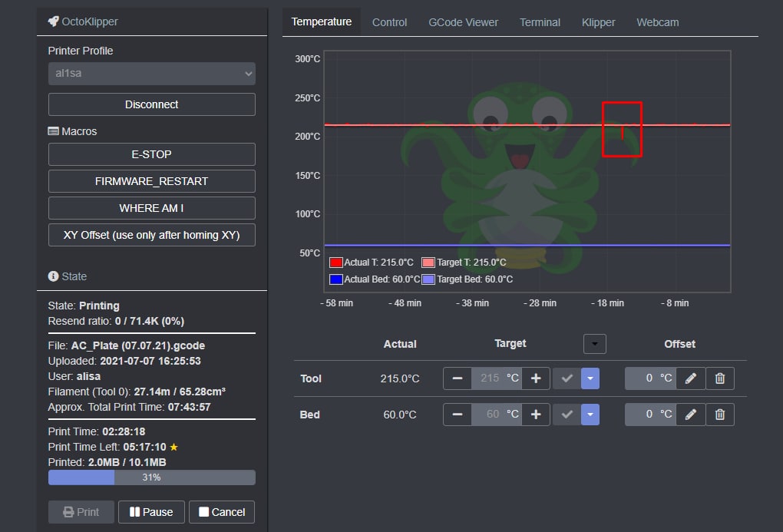This screenshot has height=532, width=783.
Task: Cancel the current print
Action: pyautogui.click(x=222, y=512)
